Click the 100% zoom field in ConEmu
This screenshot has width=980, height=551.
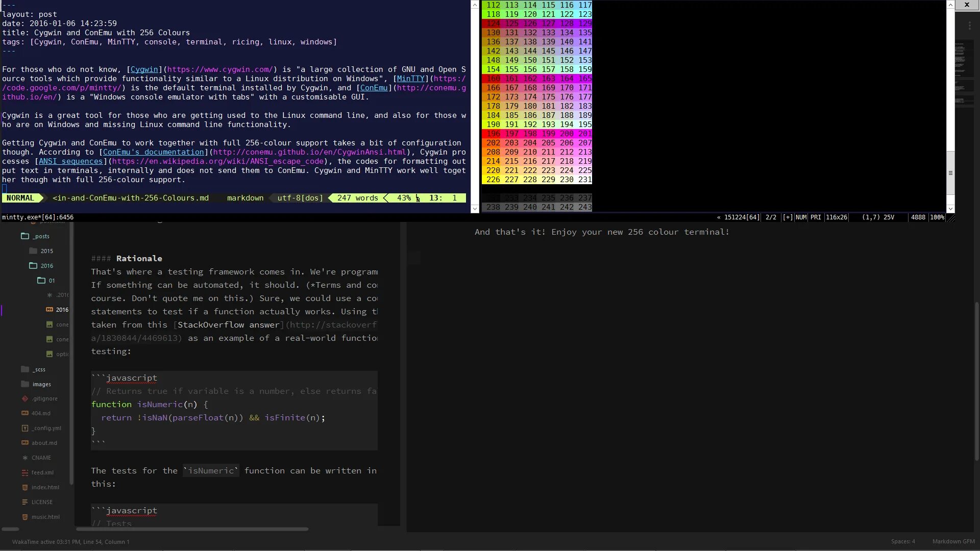(937, 217)
